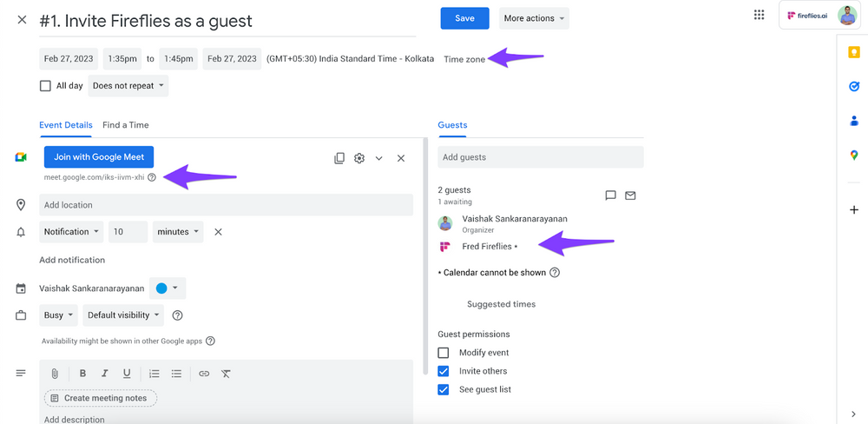Enable the All day checkbox
Viewport: 868px width, 424px height.
(x=45, y=86)
